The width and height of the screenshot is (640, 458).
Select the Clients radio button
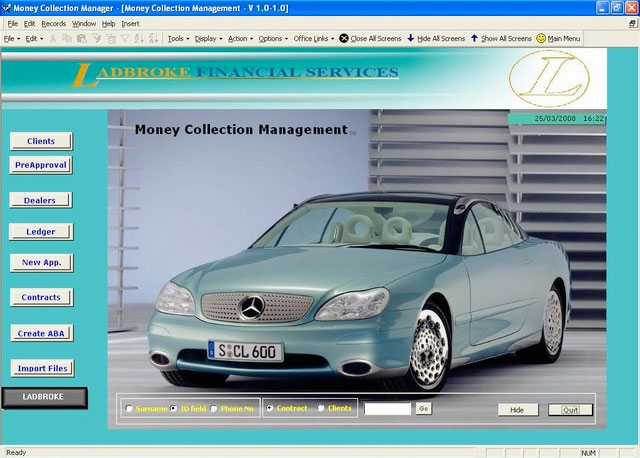point(321,408)
